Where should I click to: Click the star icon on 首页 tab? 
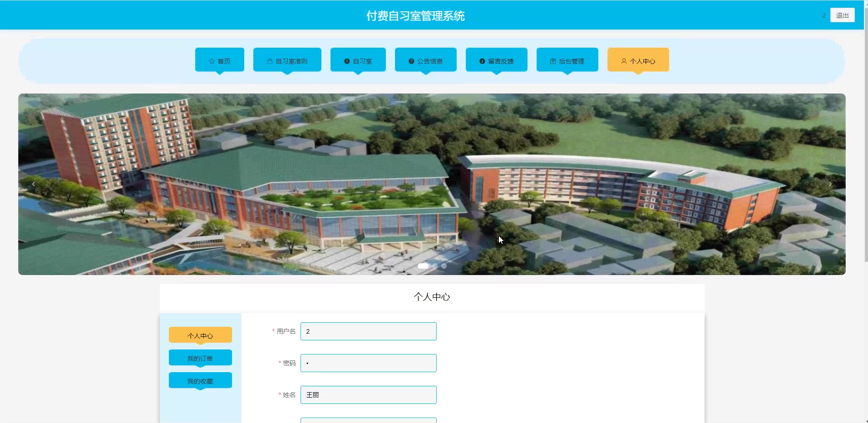click(x=212, y=61)
